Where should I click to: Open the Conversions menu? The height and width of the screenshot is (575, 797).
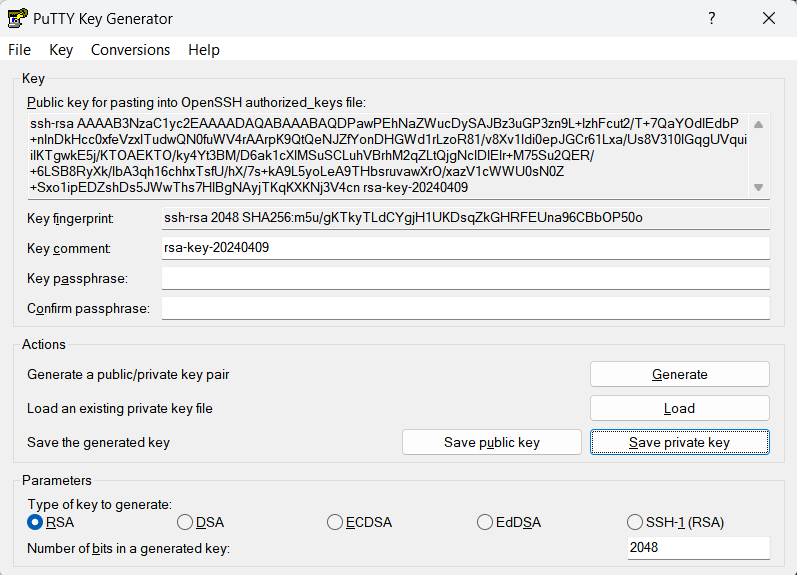coord(130,50)
